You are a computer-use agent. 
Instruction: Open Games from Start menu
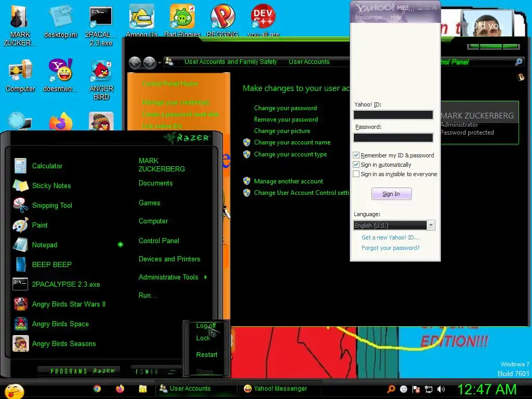click(149, 203)
